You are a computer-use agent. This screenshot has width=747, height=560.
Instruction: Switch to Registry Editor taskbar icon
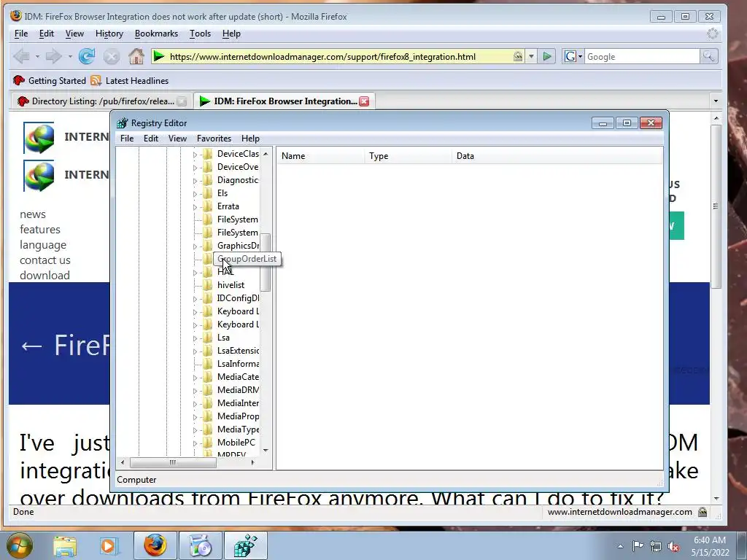(x=246, y=545)
